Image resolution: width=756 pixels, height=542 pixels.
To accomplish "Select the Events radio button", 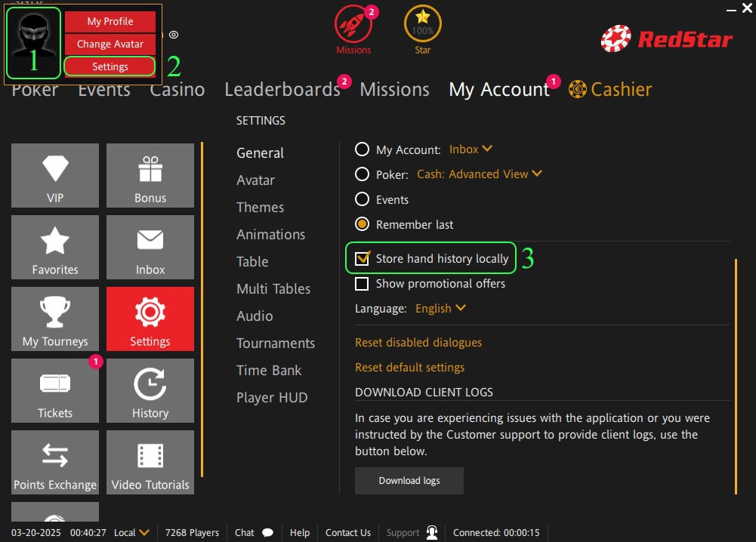I will (362, 199).
